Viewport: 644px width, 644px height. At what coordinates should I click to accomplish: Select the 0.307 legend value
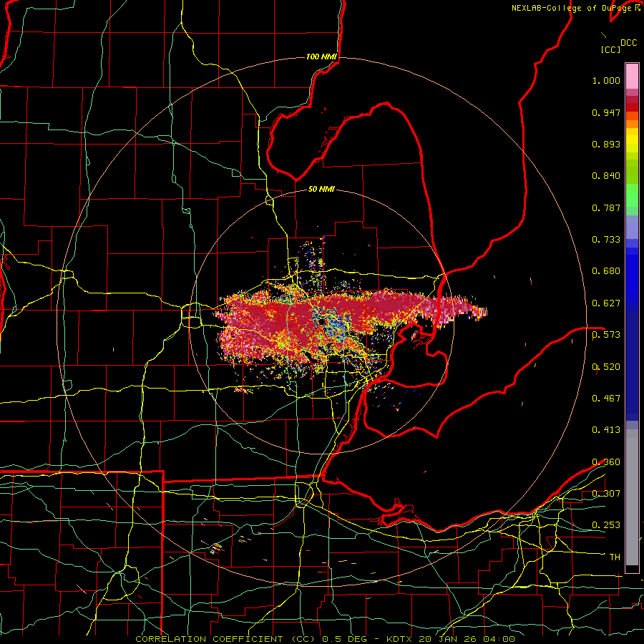(x=606, y=494)
